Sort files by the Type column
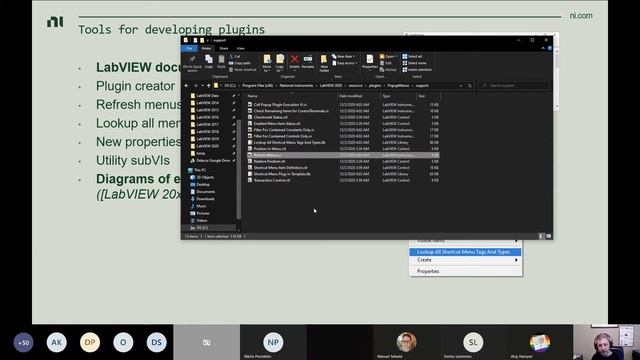 [398, 96]
